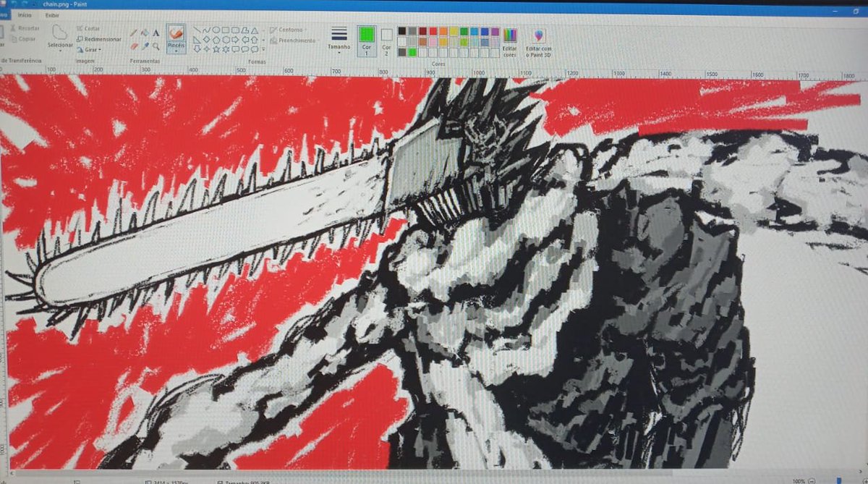Select the right triangle shape
Screen dimensions: 868x484
pyautogui.click(x=197, y=40)
